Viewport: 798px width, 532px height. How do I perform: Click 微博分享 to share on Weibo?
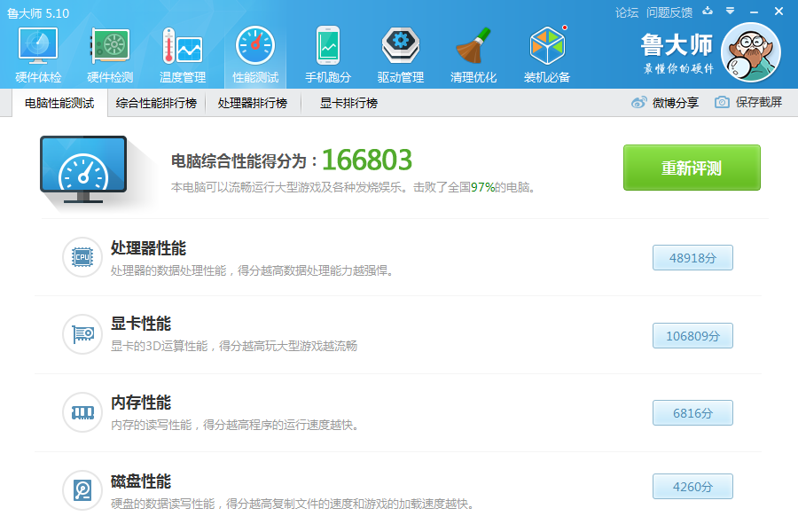(665, 103)
